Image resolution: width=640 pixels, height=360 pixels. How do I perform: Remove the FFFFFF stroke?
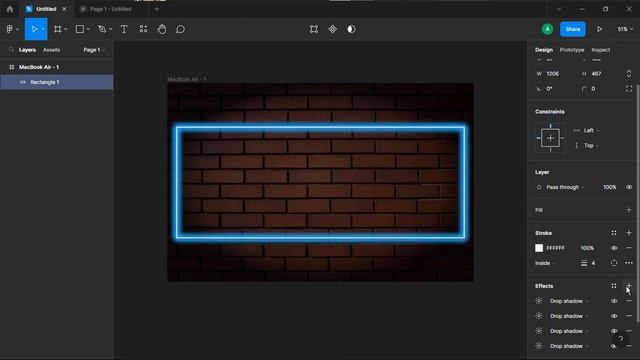[x=629, y=248]
